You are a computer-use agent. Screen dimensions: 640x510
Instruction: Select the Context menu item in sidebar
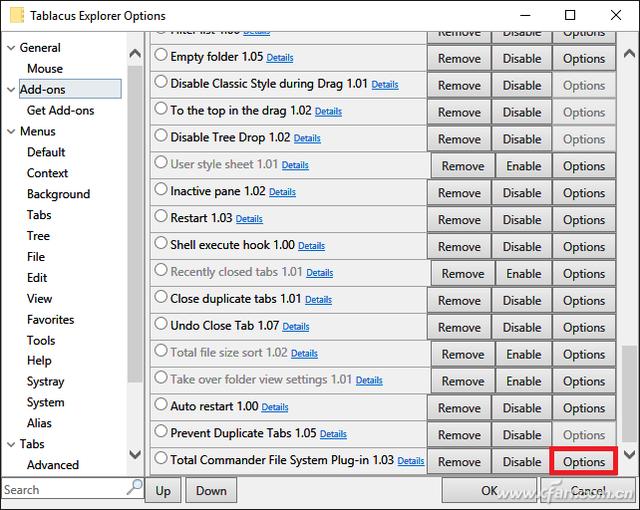click(x=47, y=173)
